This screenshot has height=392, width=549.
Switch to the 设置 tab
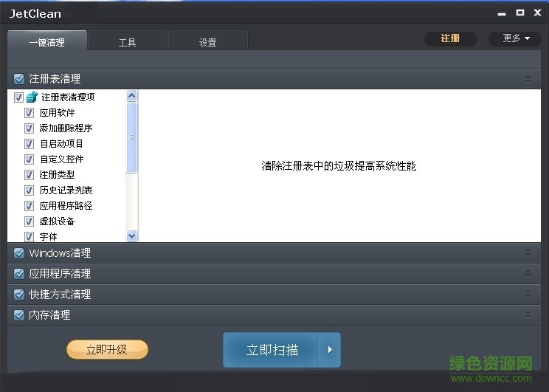point(207,42)
